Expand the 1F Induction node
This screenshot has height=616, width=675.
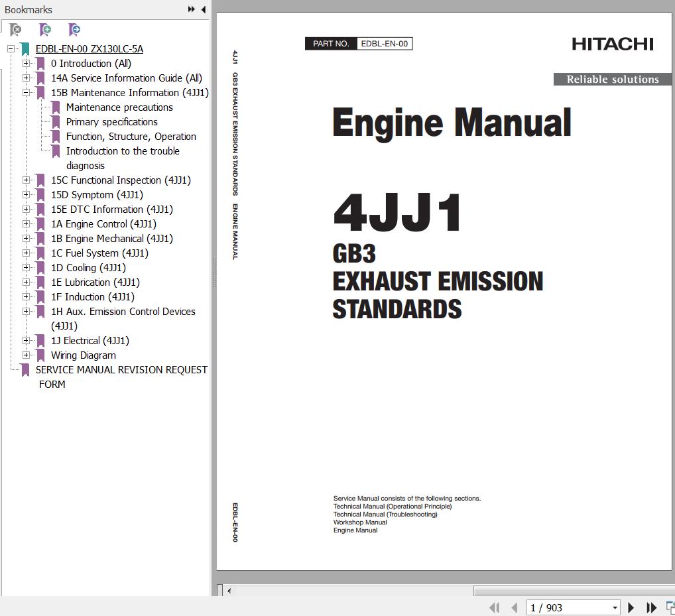(x=27, y=297)
